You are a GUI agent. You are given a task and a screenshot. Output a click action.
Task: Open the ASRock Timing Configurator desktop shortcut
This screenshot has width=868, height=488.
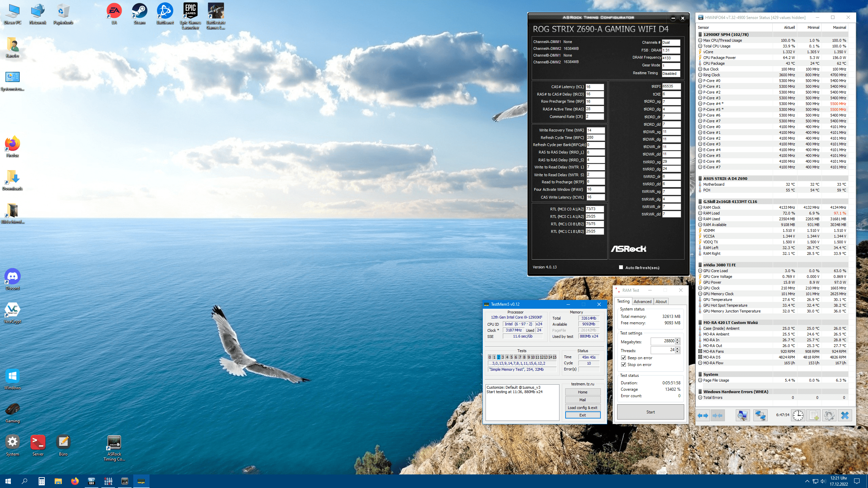point(114,448)
